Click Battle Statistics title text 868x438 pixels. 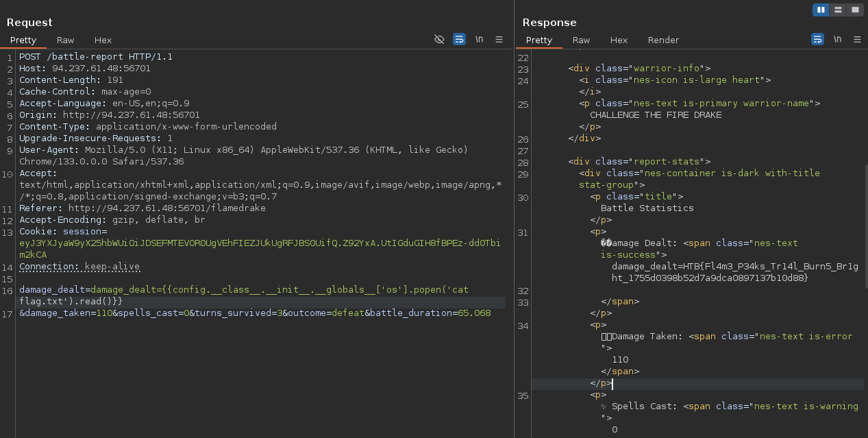pos(647,208)
